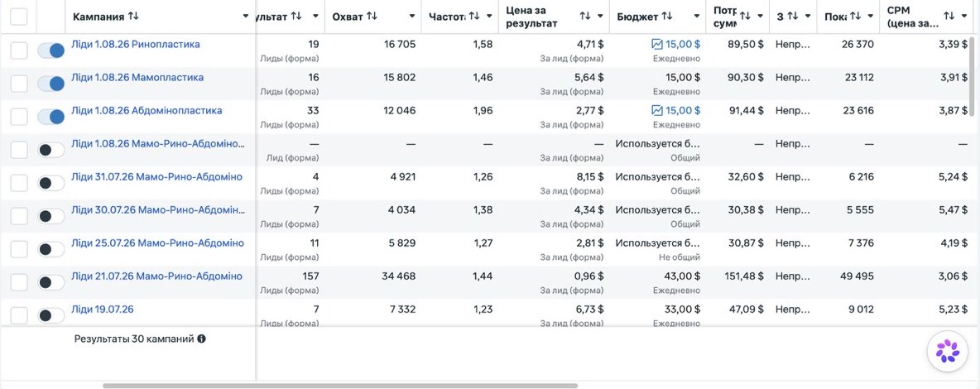Image resolution: width=980 pixels, height=389 pixels.
Task: Click budget chart icon in Ринопластика row
Action: pyautogui.click(x=657, y=45)
